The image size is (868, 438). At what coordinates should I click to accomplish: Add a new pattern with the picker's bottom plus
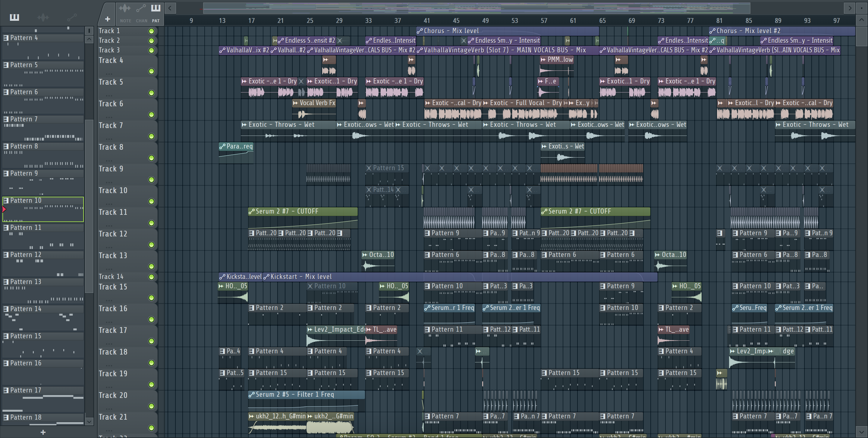pos(43,432)
